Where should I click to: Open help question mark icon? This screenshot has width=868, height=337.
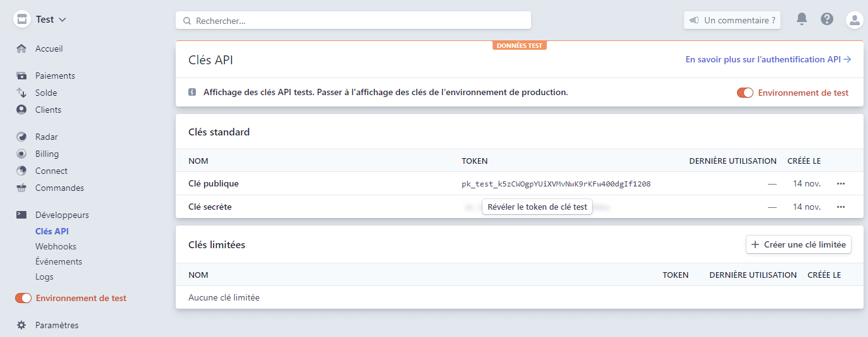(x=827, y=20)
